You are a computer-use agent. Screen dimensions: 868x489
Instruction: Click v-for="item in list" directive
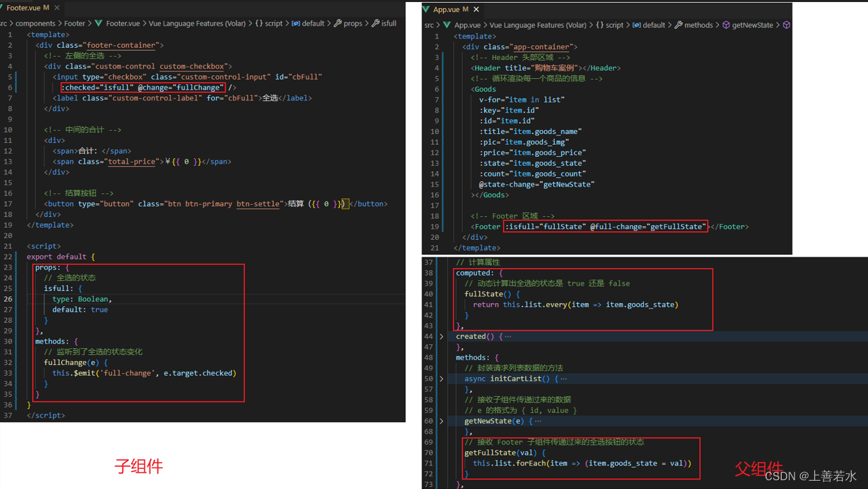coord(522,100)
